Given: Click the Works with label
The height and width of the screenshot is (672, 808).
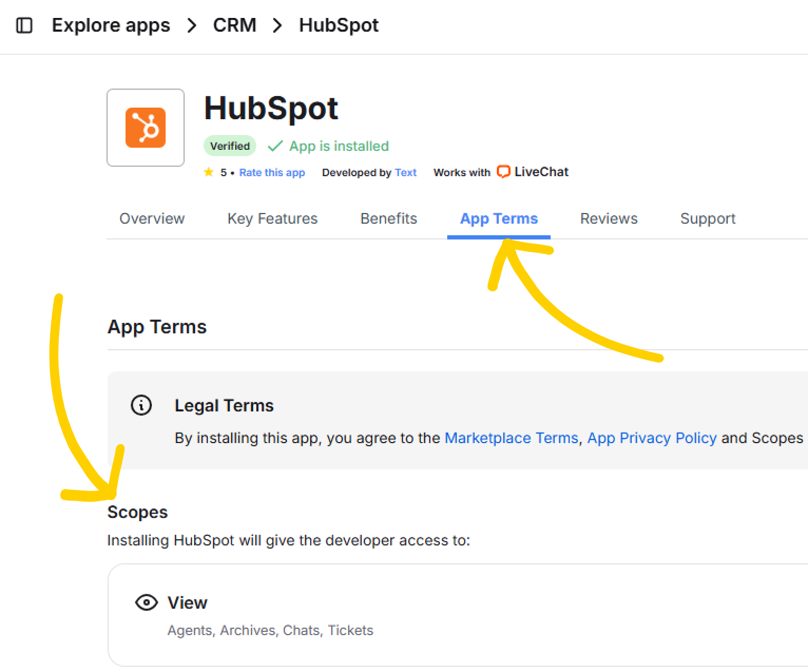Looking at the screenshot, I should 462,172.
